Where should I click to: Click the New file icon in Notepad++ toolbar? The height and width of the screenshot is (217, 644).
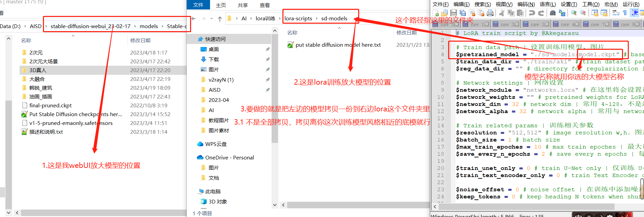[436, 13]
